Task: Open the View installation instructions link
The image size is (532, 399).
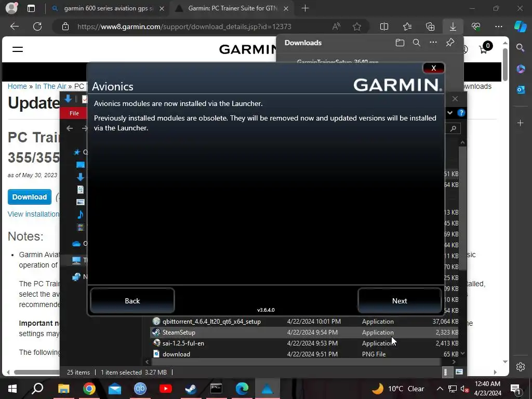Action: [34, 214]
